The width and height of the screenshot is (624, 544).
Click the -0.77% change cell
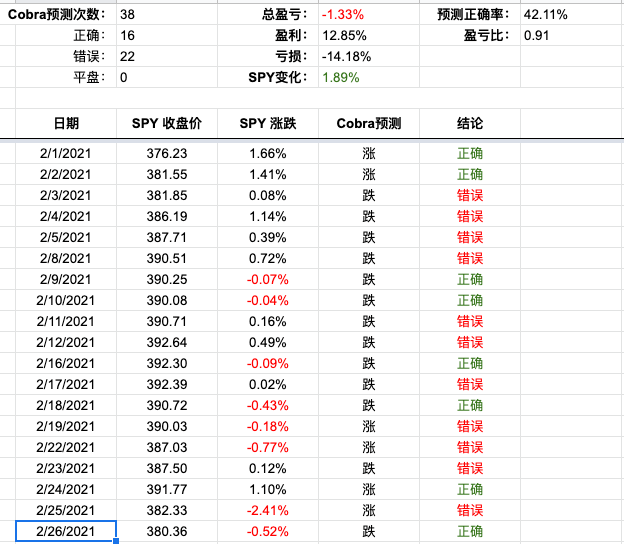pyautogui.click(x=268, y=447)
